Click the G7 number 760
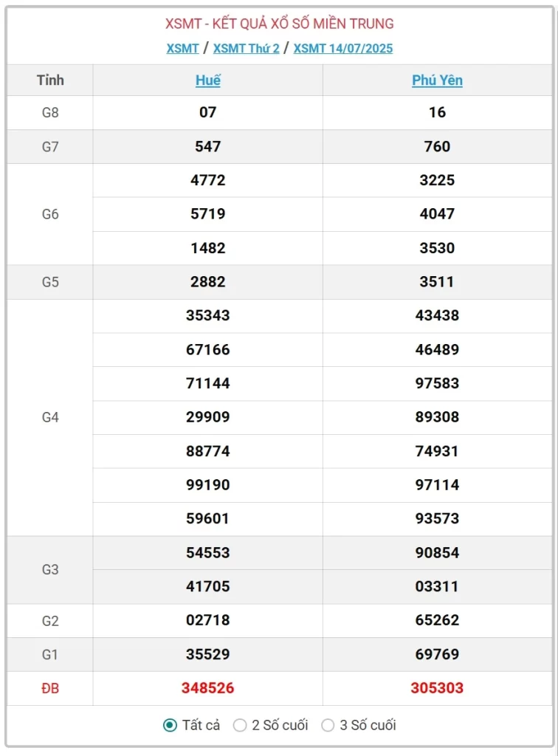Image resolution: width=558 pixels, height=756 pixels. point(437,146)
